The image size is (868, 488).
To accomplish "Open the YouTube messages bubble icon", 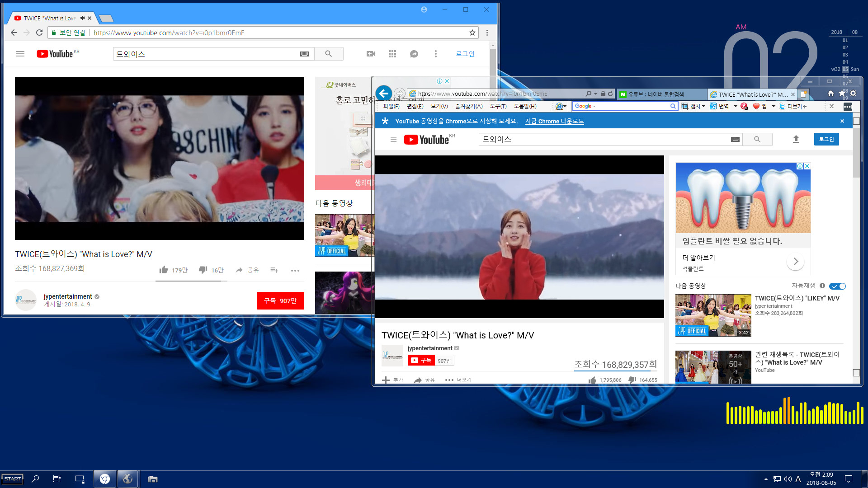I will click(414, 54).
